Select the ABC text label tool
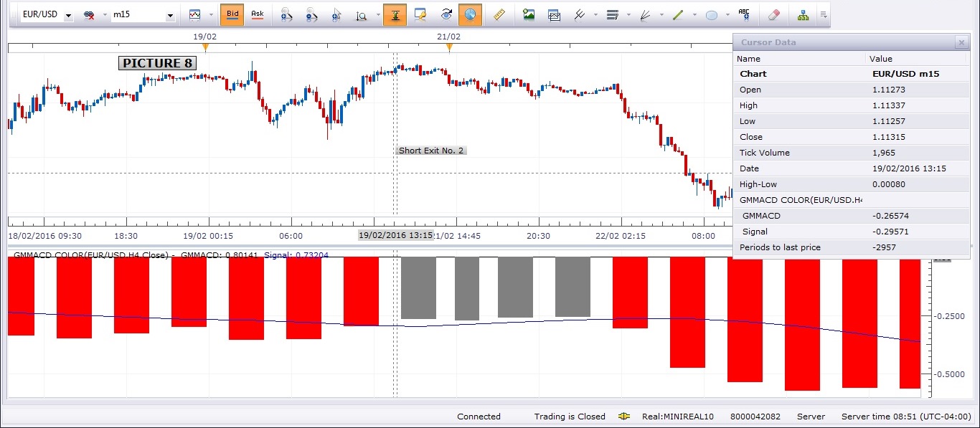The height and width of the screenshot is (428, 980). tap(744, 14)
